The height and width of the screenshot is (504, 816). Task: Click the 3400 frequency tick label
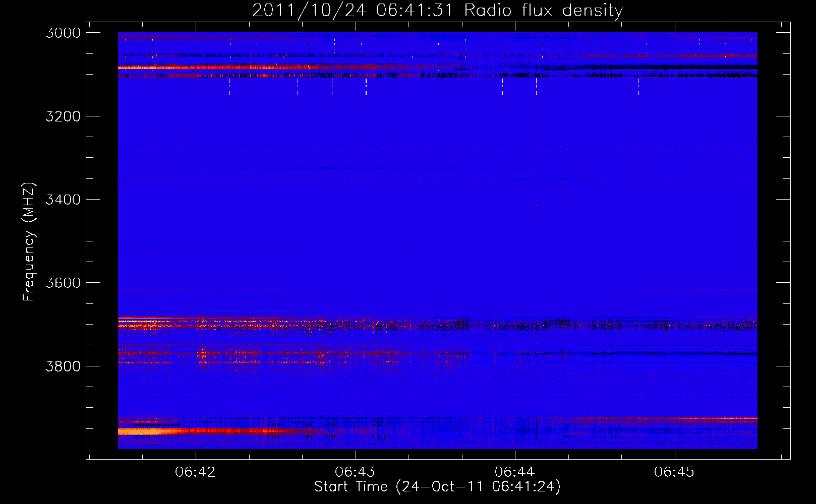(x=63, y=200)
